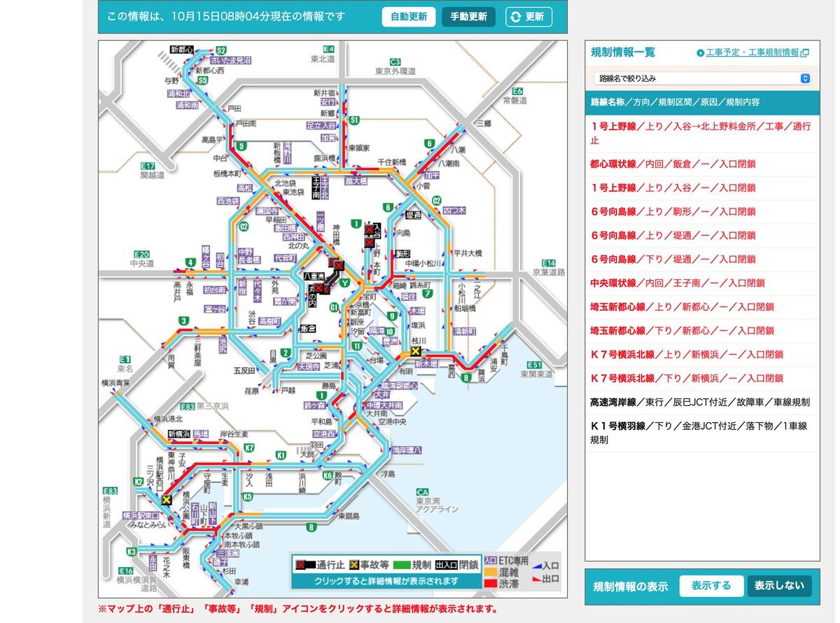
Task: Click the 更新 refresh button
Action: coord(528,17)
